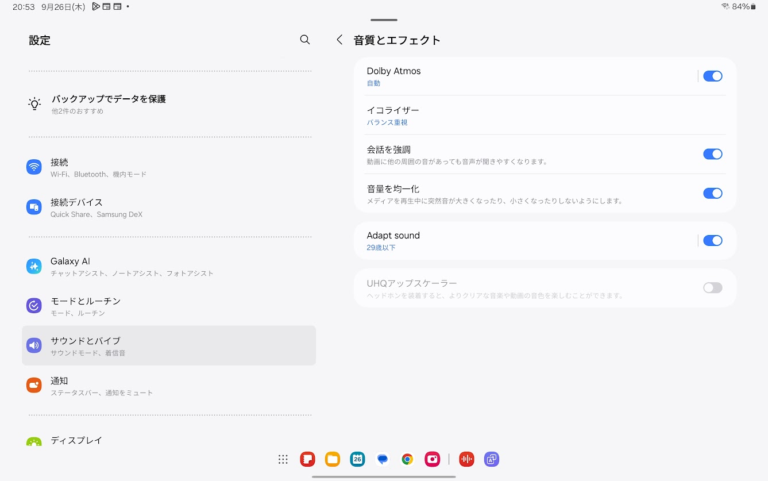The height and width of the screenshot is (481, 768).
Task: Go back from 音質とエフェクト screen
Action: pyautogui.click(x=339, y=40)
